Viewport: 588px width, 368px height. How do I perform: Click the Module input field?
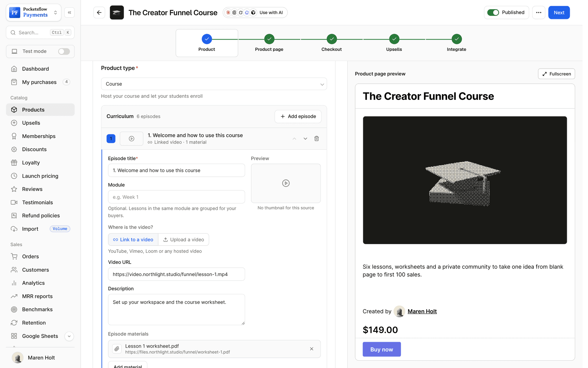click(x=177, y=197)
